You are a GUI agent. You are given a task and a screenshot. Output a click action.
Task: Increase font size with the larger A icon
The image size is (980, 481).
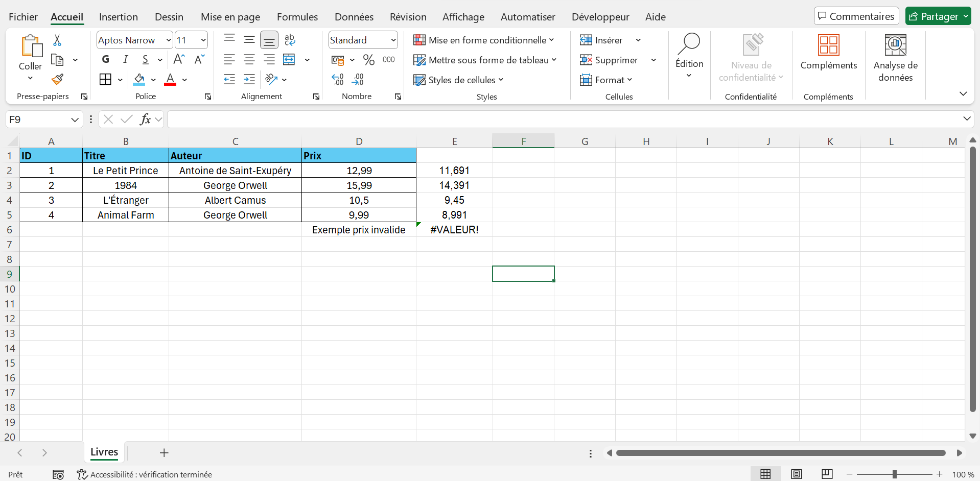(x=179, y=59)
